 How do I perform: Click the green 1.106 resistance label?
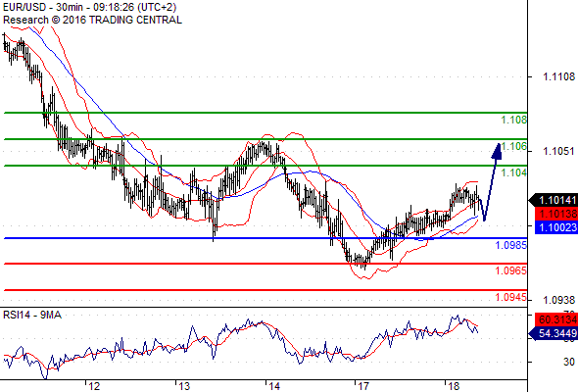514,146
